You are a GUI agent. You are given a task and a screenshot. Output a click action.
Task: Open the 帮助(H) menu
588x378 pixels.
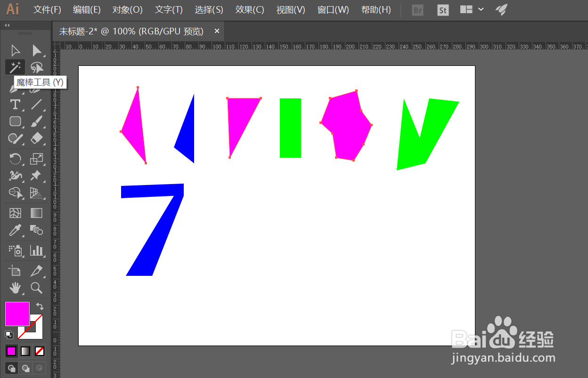(376, 10)
